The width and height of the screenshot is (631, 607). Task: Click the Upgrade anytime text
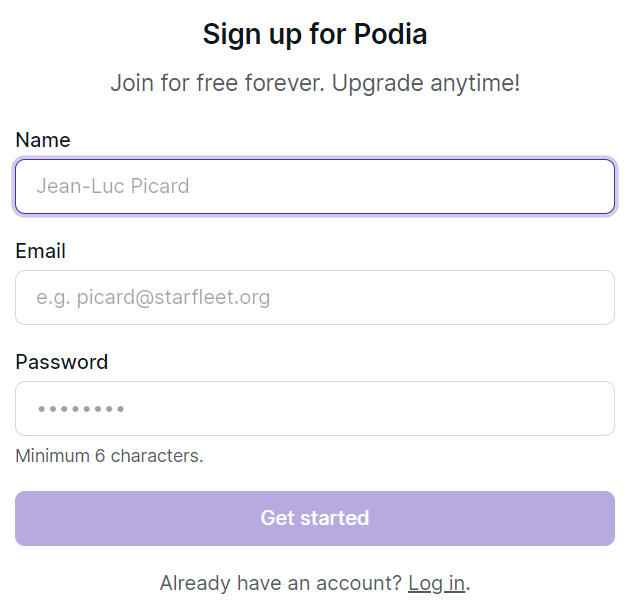point(426,83)
